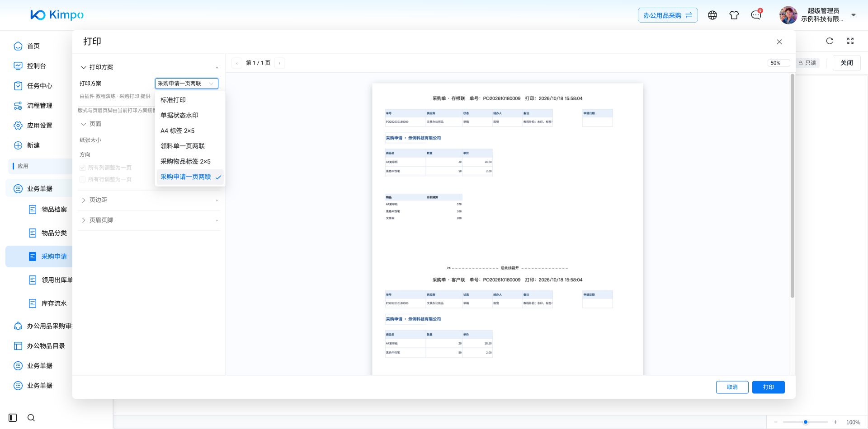Viewport: 868px width, 429px height.
Task: Click the 首页 home icon
Action: (x=18, y=46)
